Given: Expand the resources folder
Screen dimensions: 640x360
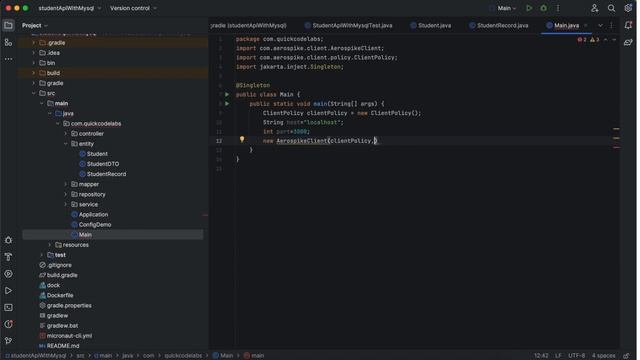Looking at the screenshot, I should click(50, 245).
